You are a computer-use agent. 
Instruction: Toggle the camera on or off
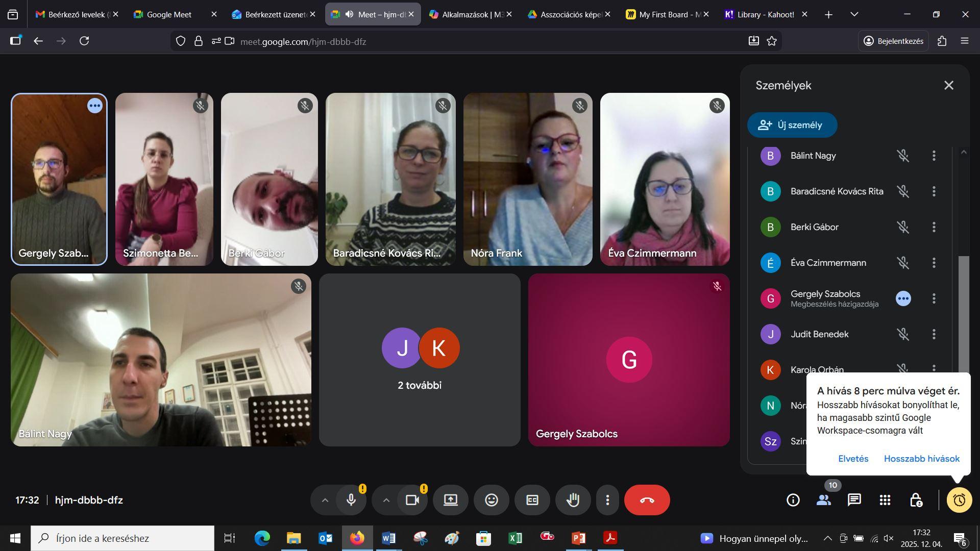412,500
